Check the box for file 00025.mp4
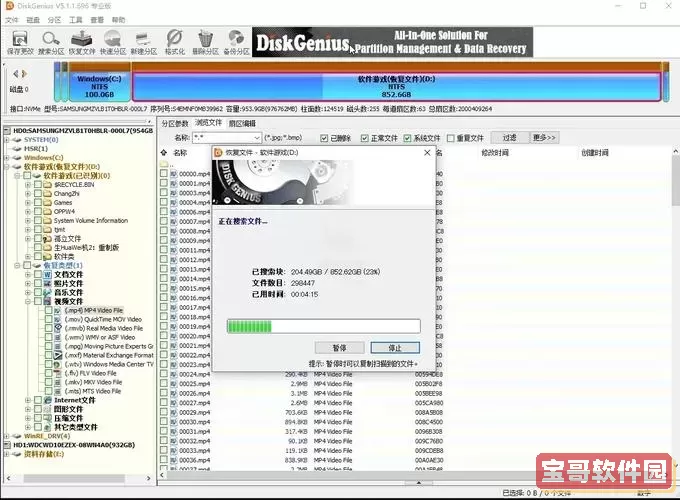The height and width of the screenshot is (500, 680). [163, 383]
